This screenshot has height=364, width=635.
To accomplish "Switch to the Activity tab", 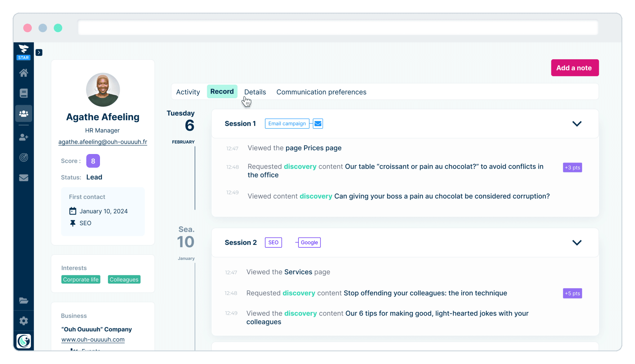I will [188, 92].
